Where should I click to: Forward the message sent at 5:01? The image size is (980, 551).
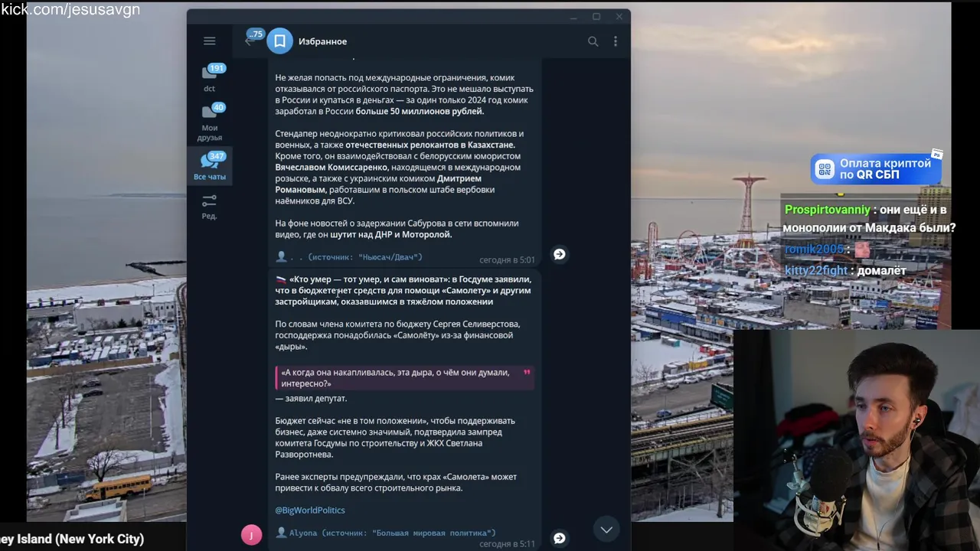[560, 254]
